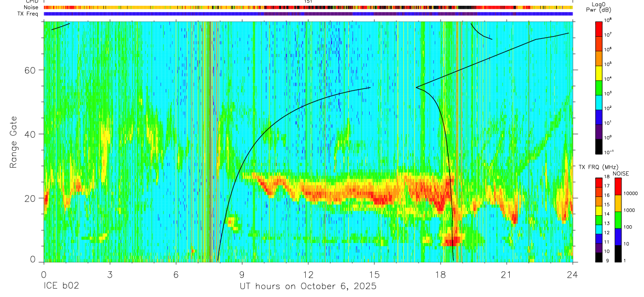This screenshot has width=644, height=297.
Task: Click the 'UT hours on October 6, 2025' axis title
Action: [x=308, y=287]
